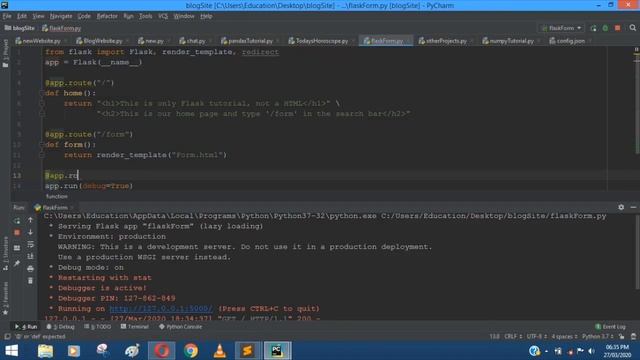Viewport: 640px width, 360px height.
Task: Clear all console output with trash icon
Action: click(x=31, y=281)
